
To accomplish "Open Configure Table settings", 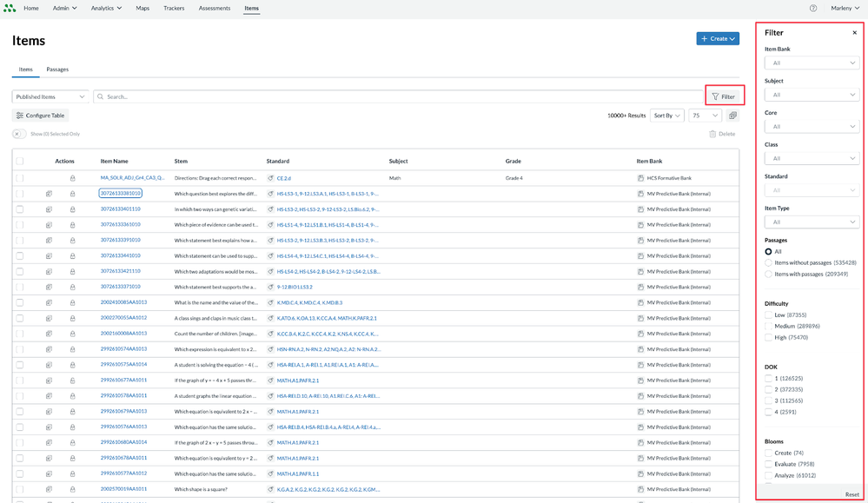I will (40, 116).
